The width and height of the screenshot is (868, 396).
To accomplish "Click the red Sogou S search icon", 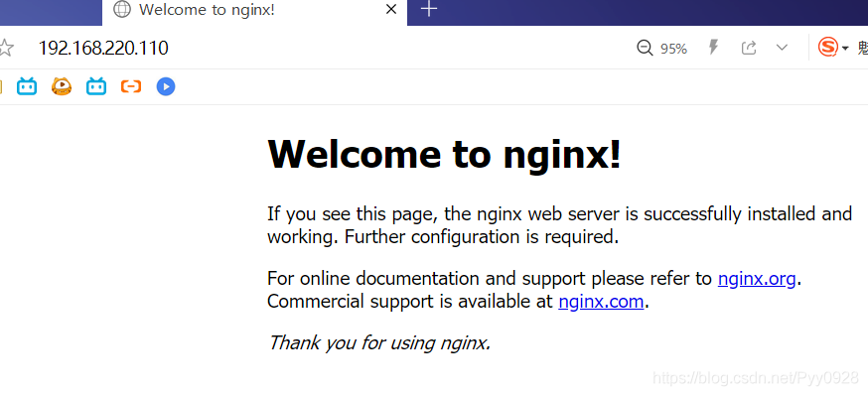I will (828, 48).
